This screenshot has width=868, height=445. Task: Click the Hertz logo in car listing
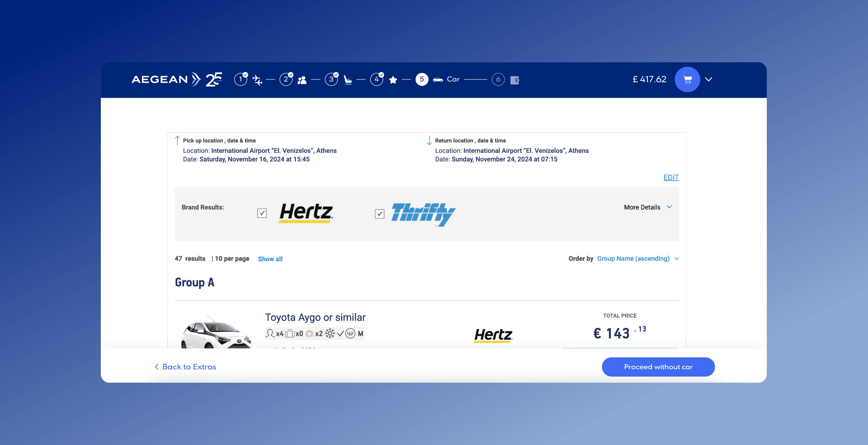point(493,335)
